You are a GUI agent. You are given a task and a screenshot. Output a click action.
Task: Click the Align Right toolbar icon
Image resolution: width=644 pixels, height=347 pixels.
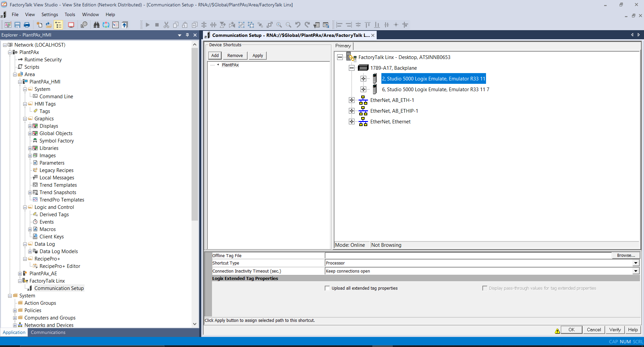pyautogui.click(x=349, y=25)
